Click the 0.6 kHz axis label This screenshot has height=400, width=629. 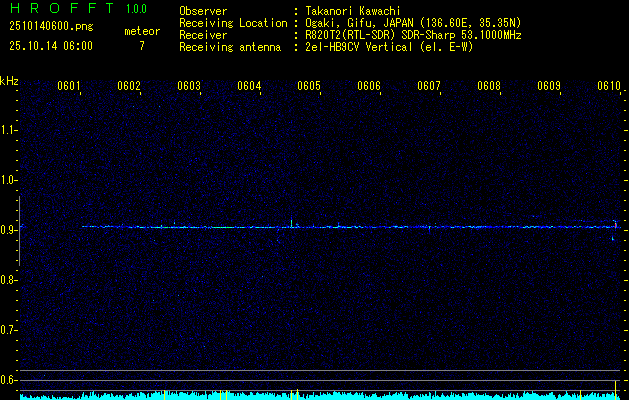coord(9,380)
